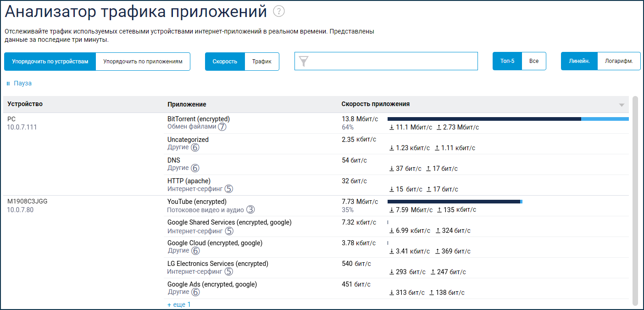The height and width of the screenshot is (310, 644).
Task: Expand hidden apps via + еще 1
Action: 179,304
